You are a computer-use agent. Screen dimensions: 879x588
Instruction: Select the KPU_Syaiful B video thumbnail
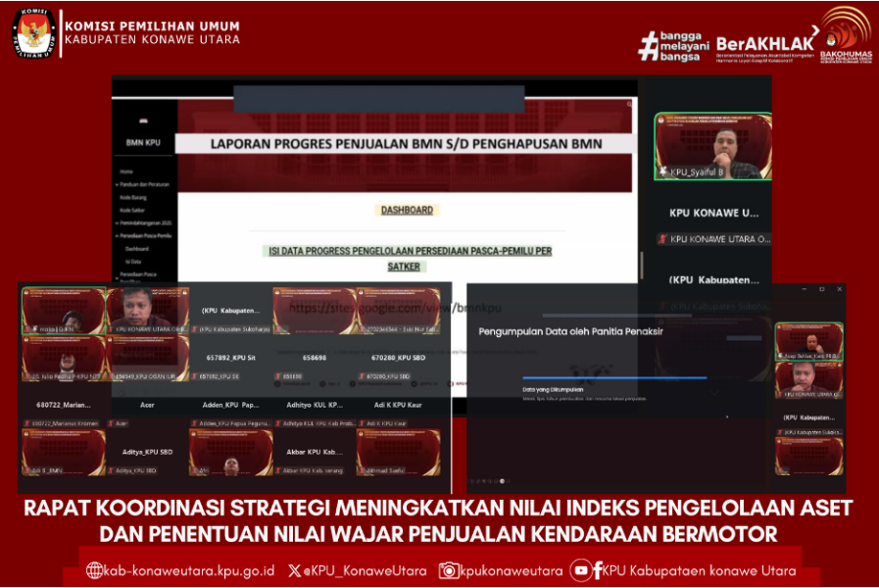click(x=712, y=146)
